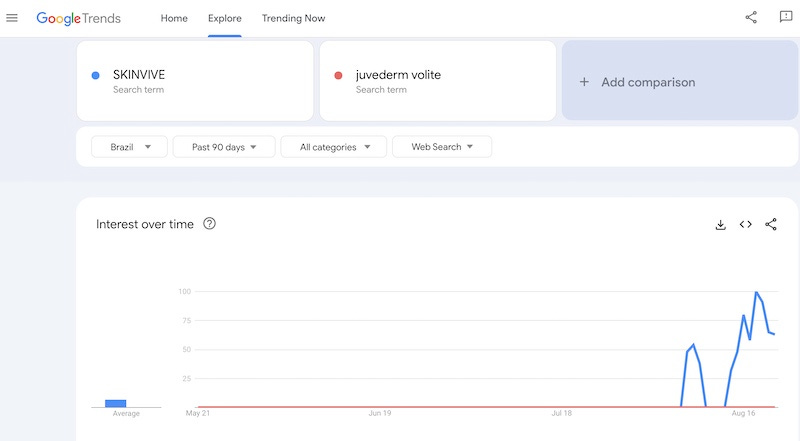Click the 100 y-axis label
The image size is (800, 441).
(184, 291)
